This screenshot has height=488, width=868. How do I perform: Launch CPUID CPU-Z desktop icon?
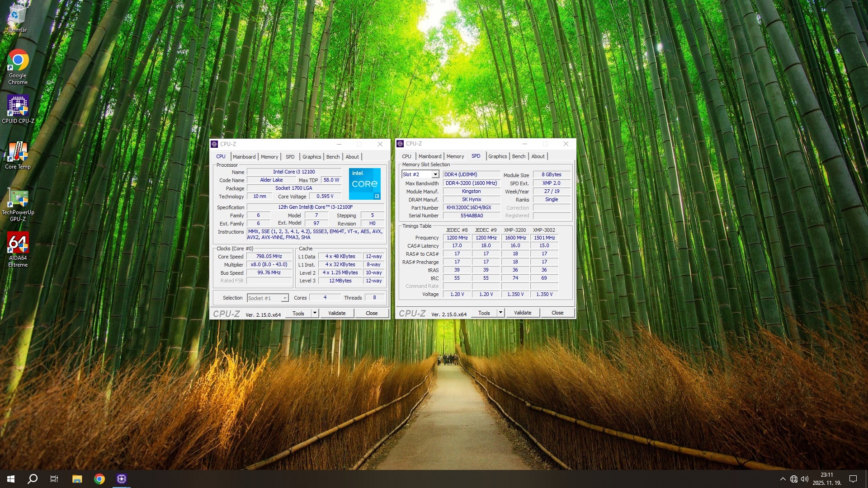coord(18,106)
